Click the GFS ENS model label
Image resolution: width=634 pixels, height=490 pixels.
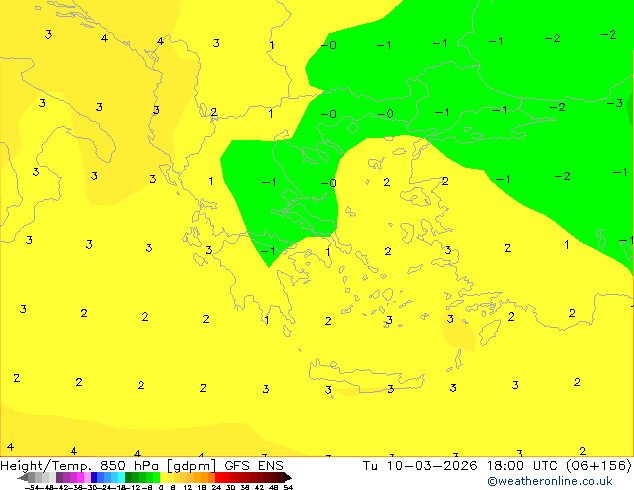(254, 466)
